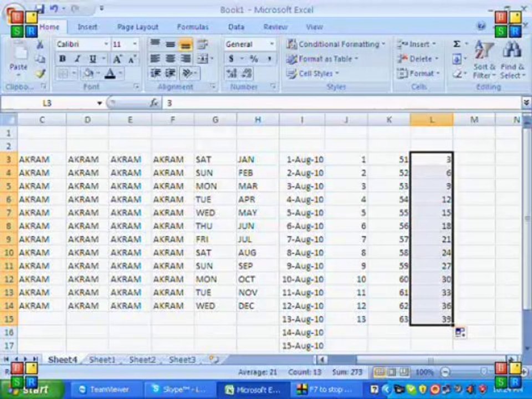The width and height of the screenshot is (532, 399).
Task: Click the zoom slider handle
Action: point(483,372)
